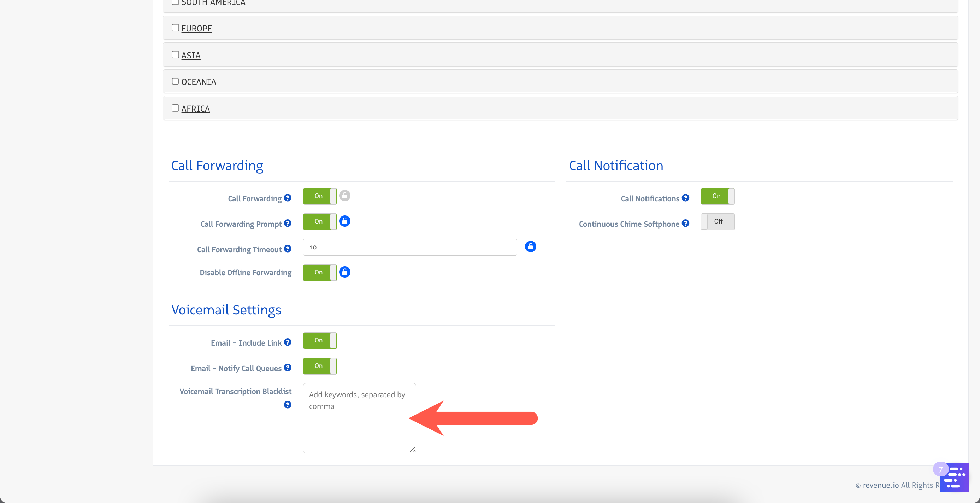Click help icon next to Call Notifications

pyautogui.click(x=686, y=198)
